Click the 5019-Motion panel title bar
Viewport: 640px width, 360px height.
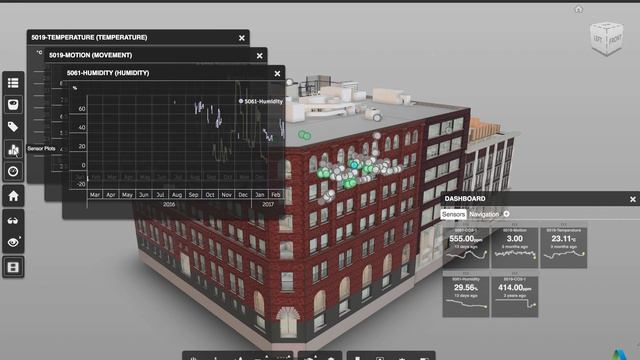[x=156, y=56]
